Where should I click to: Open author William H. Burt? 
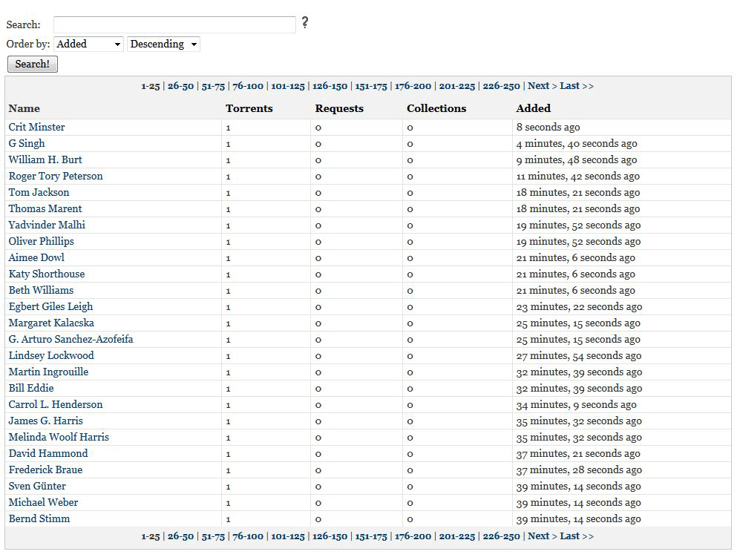[45, 159]
